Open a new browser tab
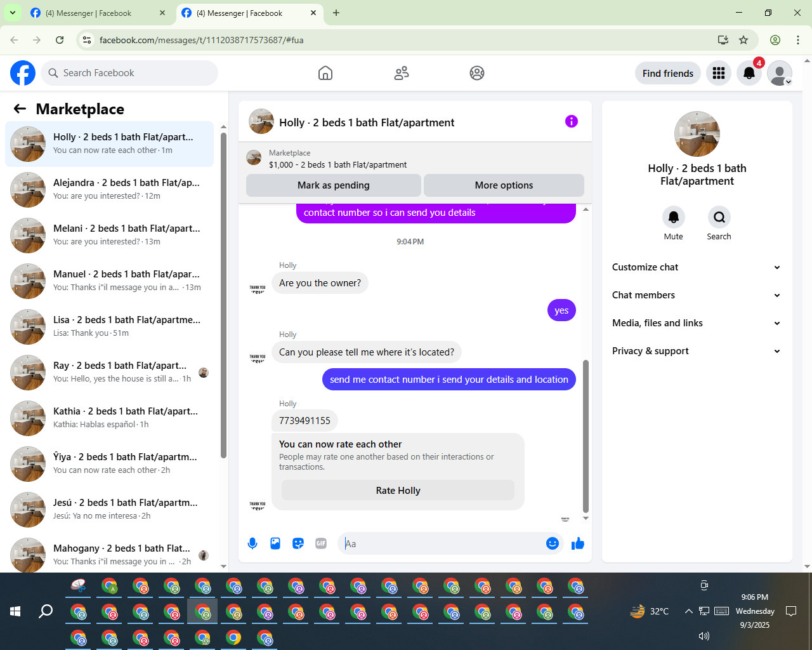 (336, 13)
